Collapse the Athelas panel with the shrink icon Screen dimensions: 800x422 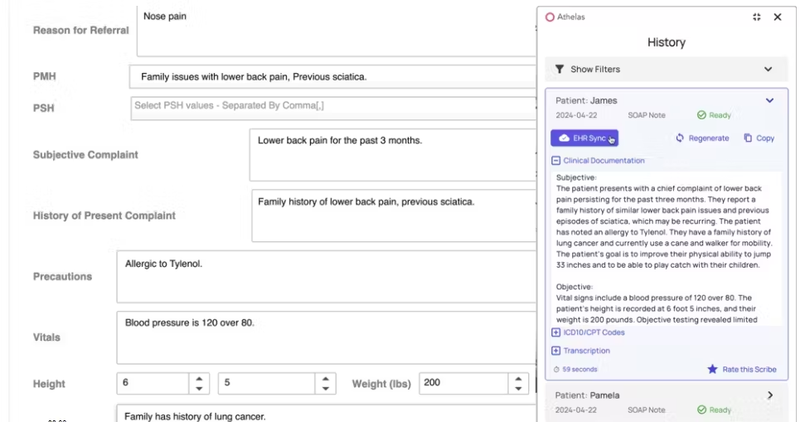[x=757, y=17]
